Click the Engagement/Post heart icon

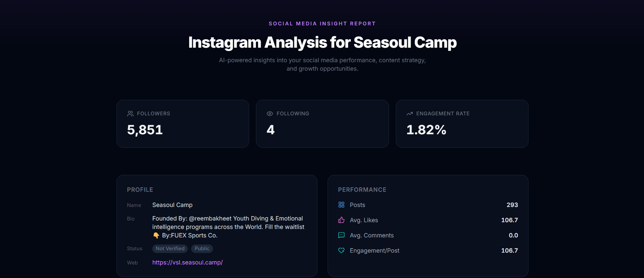[341, 250]
